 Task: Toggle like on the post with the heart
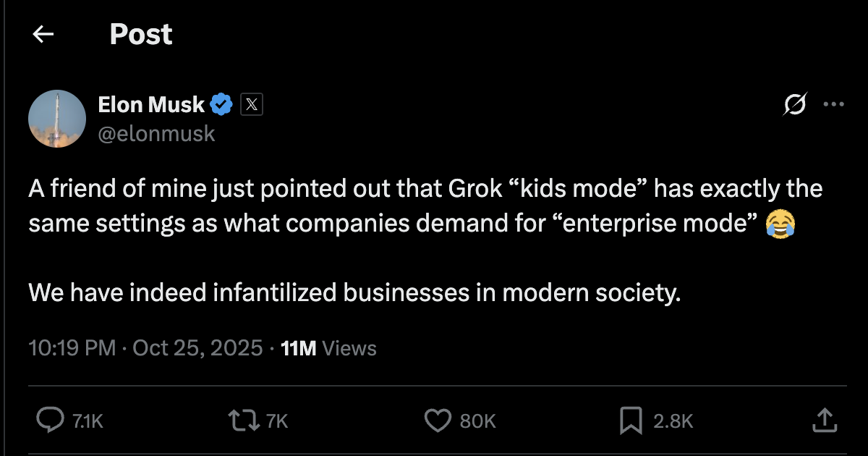tap(438, 420)
